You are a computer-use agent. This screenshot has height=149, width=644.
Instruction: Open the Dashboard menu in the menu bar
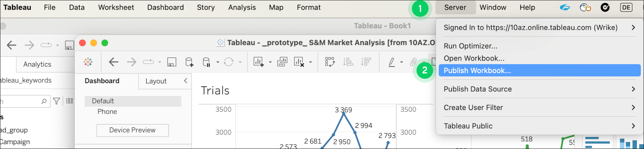tap(165, 7)
